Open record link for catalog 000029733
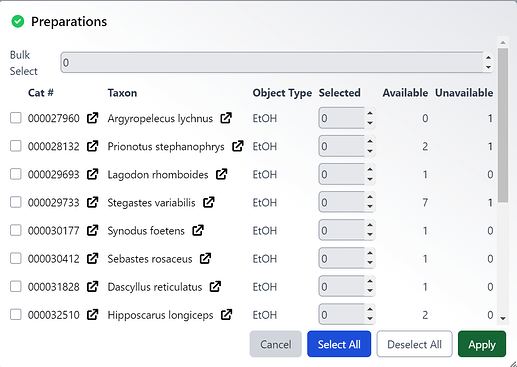The height and width of the screenshot is (367, 517). coord(92,202)
